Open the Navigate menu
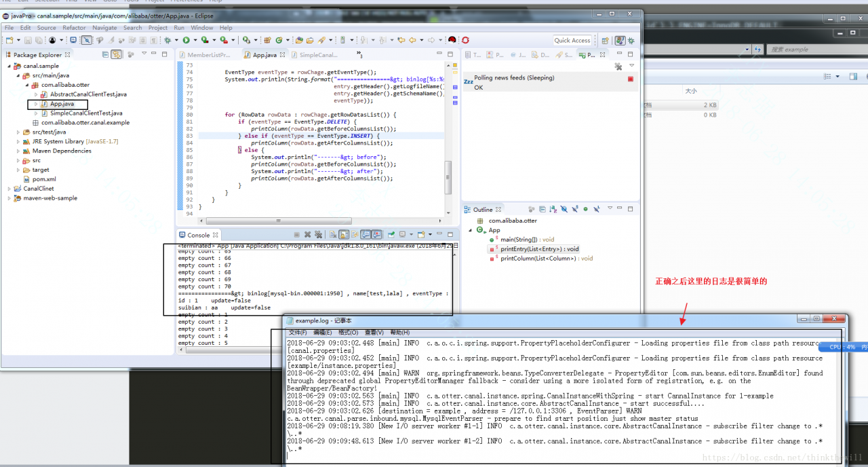868x467 pixels. click(104, 28)
